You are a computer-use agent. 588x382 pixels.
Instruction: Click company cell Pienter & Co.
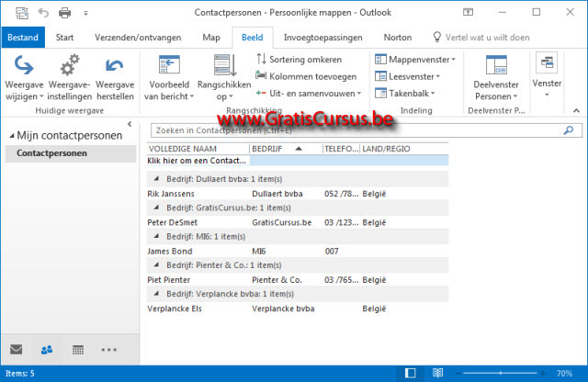[277, 280]
